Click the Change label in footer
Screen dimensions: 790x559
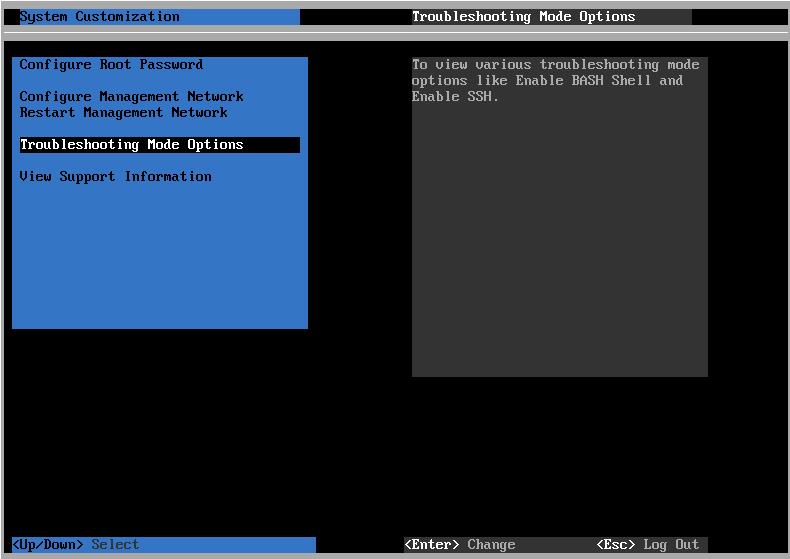click(x=491, y=545)
